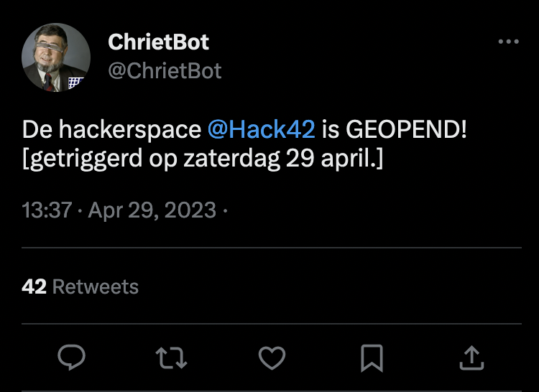The width and height of the screenshot is (539, 392).
Task: Open the share tweet options
Action: (471, 356)
